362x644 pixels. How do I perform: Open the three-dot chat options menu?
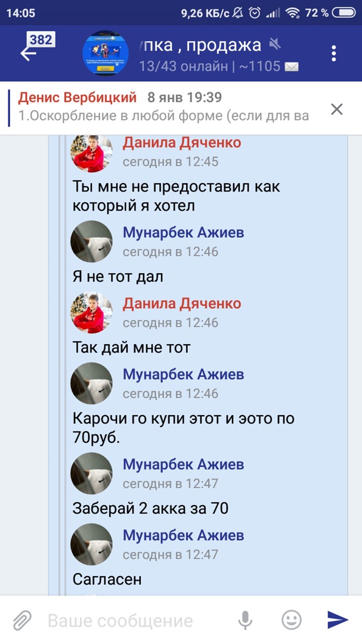333,54
